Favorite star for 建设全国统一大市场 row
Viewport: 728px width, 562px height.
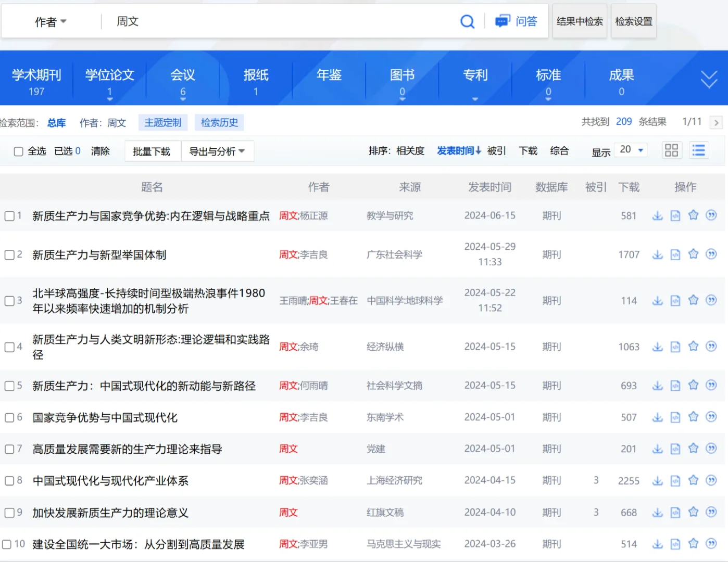click(x=693, y=544)
